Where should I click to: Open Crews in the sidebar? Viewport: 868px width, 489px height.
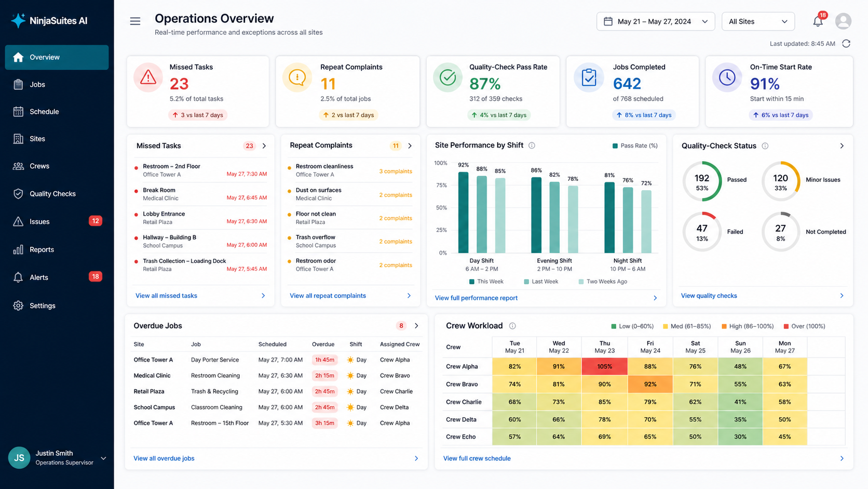57,166
